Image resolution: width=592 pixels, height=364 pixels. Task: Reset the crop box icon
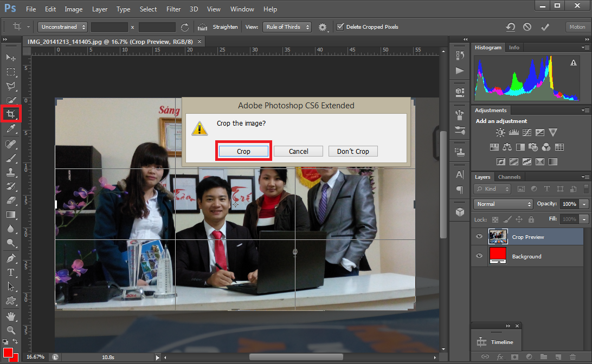point(510,27)
